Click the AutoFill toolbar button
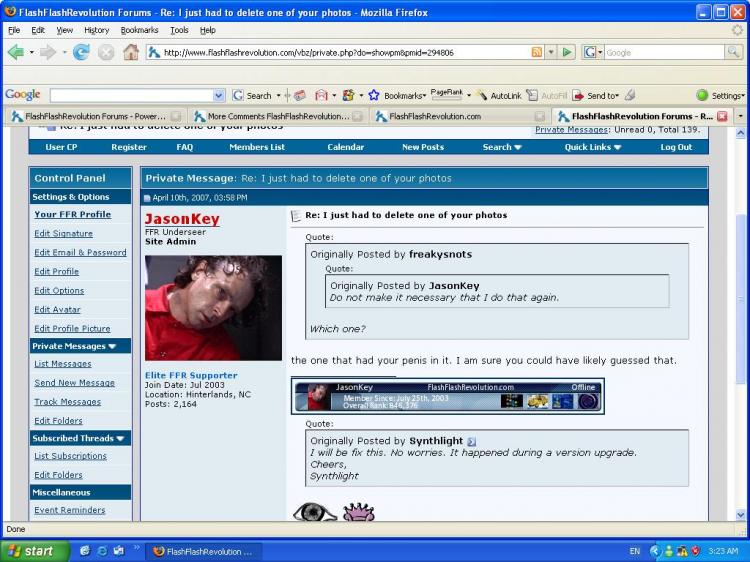Screen dimensions: 750x562 (546, 96)
